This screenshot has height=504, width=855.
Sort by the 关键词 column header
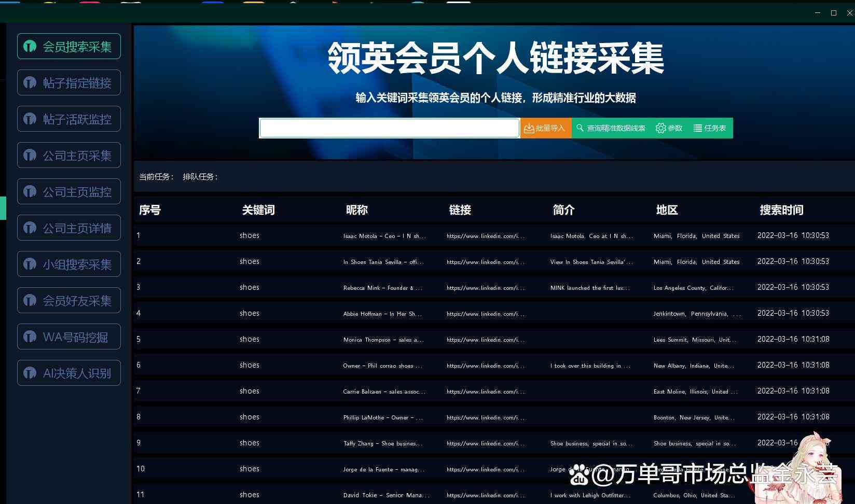pos(258,210)
